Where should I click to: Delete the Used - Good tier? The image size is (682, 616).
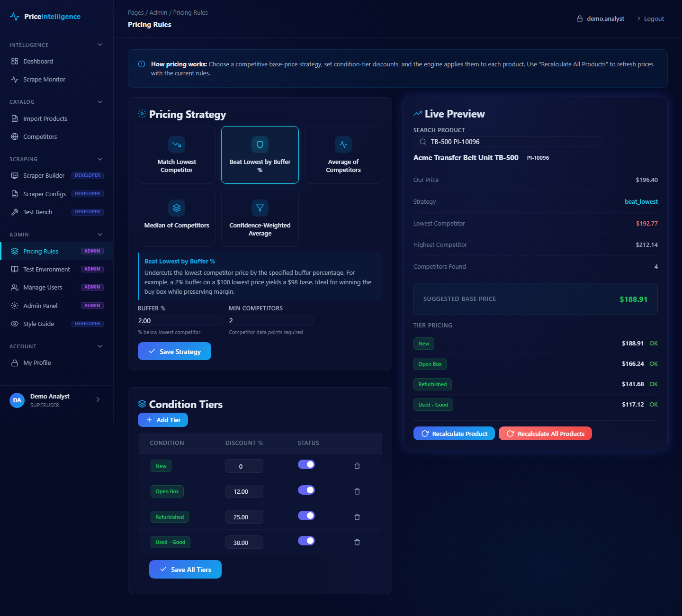point(357,542)
